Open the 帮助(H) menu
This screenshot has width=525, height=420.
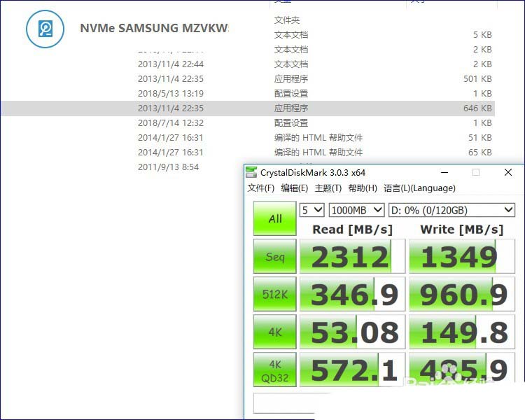(363, 188)
